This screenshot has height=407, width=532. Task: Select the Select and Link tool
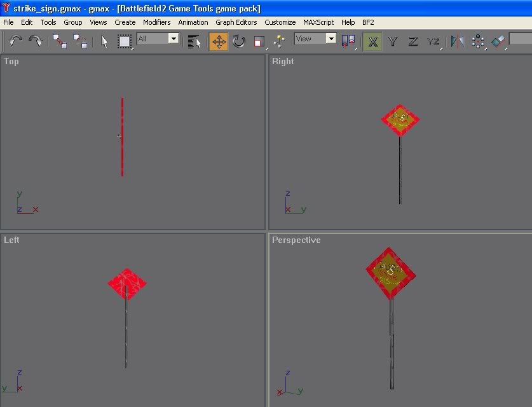pos(60,42)
